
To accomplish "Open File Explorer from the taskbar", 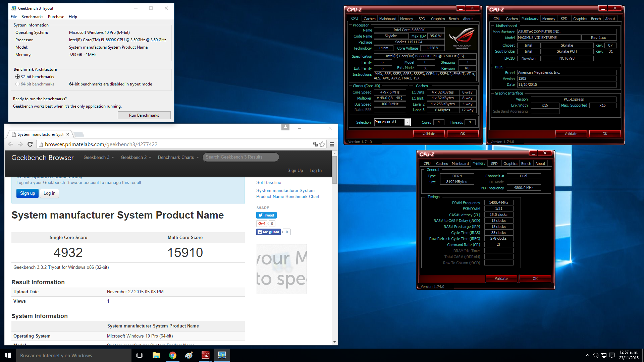I will tap(156, 355).
